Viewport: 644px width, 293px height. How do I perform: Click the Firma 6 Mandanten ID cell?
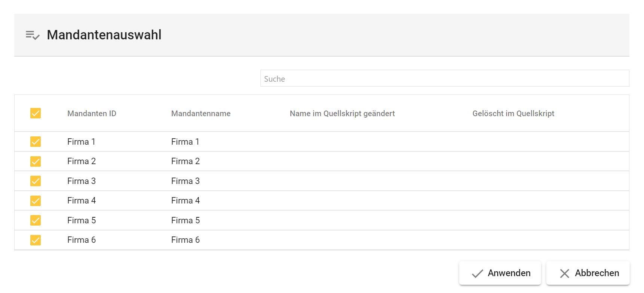[x=82, y=240]
